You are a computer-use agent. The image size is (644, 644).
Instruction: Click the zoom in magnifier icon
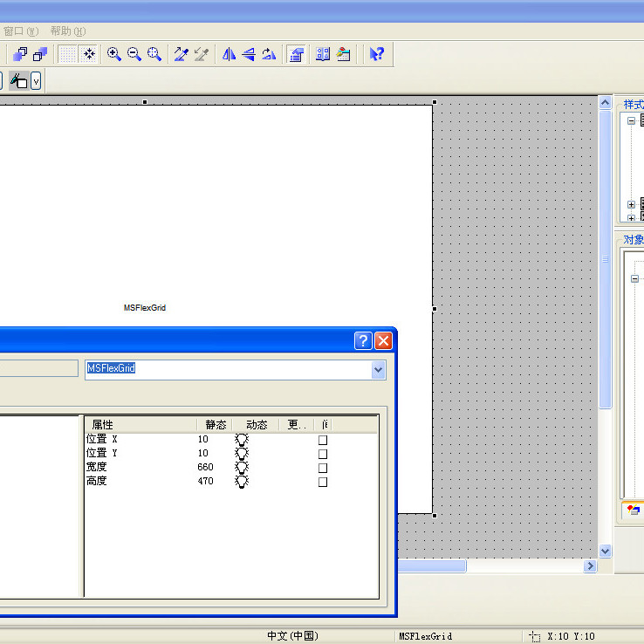[113, 54]
